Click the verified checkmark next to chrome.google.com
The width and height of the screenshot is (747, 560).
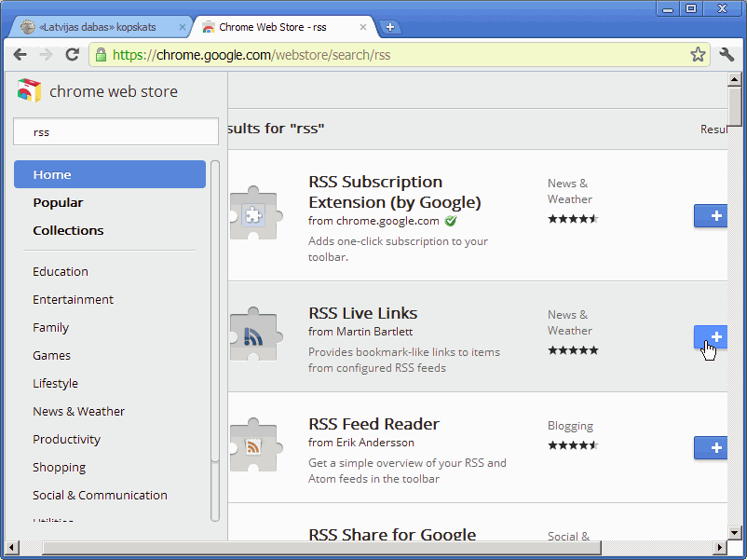(x=451, y=221)
